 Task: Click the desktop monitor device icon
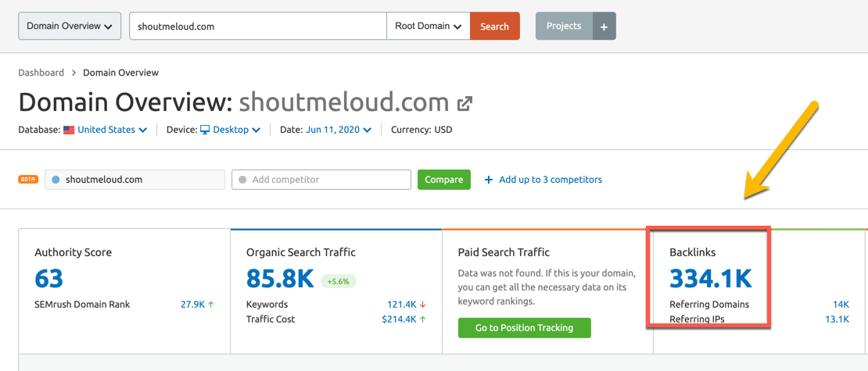pyautogui.click(x=205, y=130)
